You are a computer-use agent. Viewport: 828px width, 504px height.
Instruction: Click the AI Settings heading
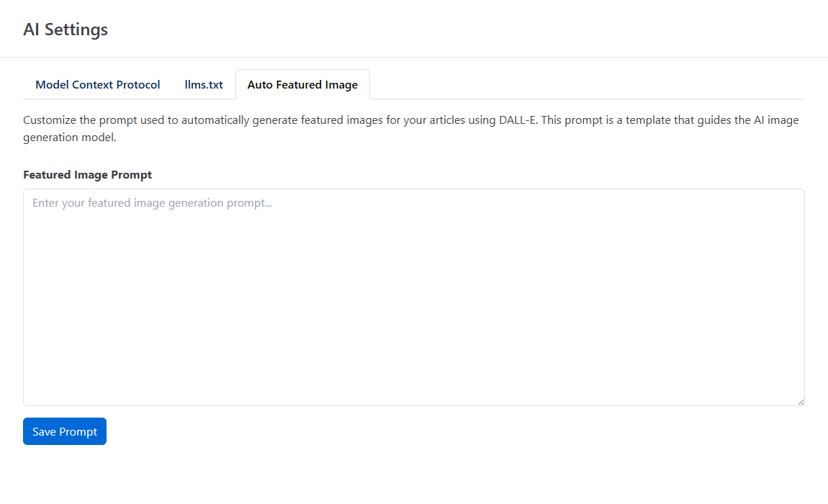(x=66, y=30)
